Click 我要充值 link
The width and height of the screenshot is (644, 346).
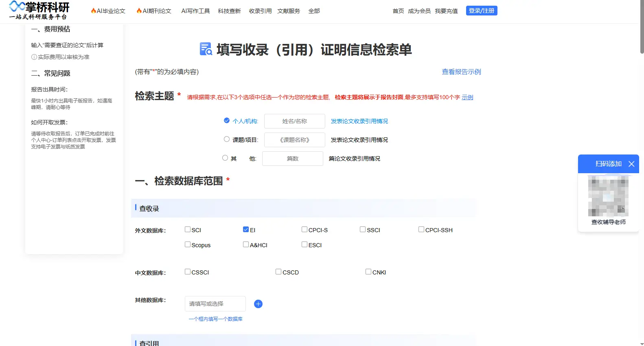tap(446, 11)
